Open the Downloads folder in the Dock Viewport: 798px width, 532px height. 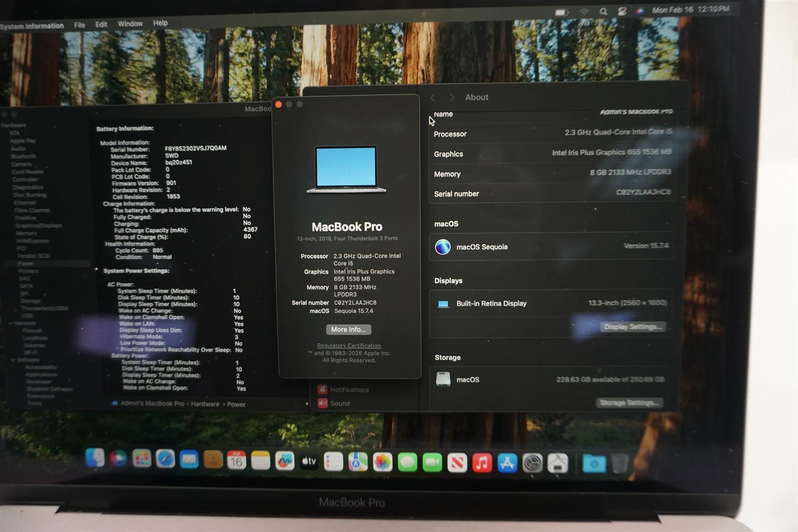coord(594,464)
